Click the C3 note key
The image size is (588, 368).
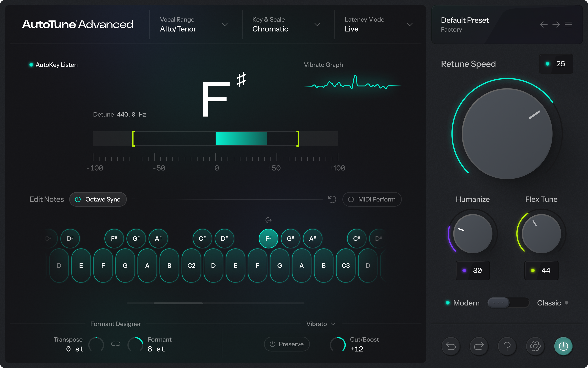click(346, 265)
